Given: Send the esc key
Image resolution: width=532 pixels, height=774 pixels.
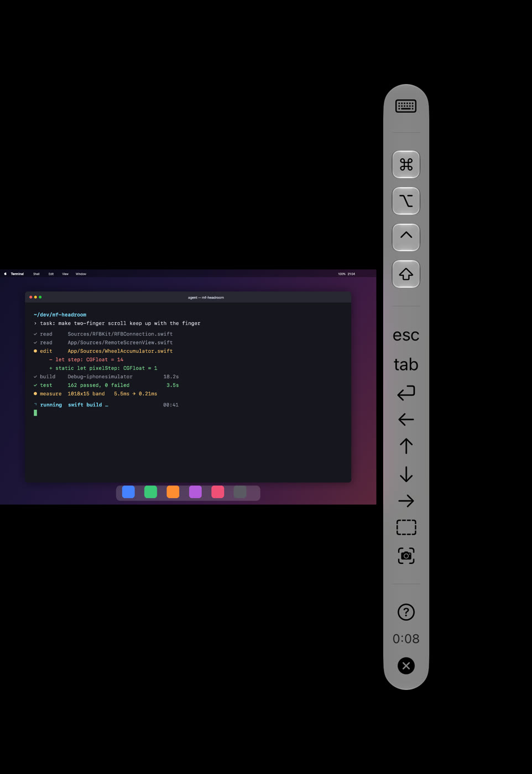Looking at the screenshot, I should (406, 335).
